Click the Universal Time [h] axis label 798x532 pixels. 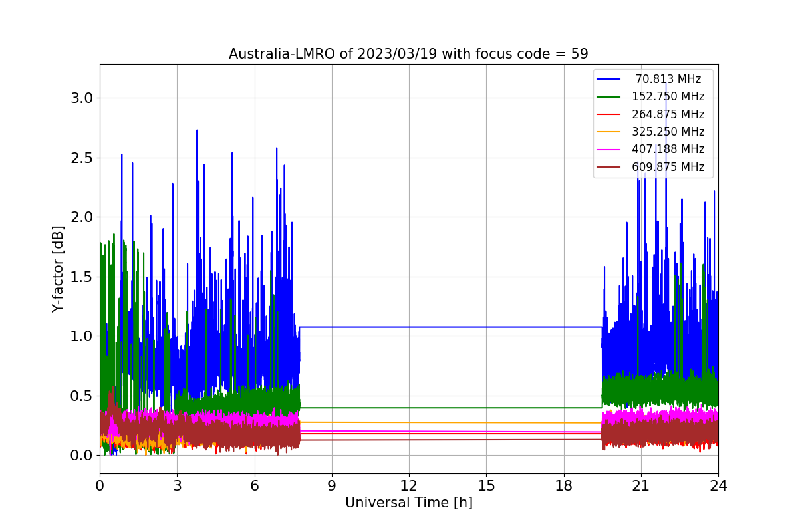pos(408,503)
